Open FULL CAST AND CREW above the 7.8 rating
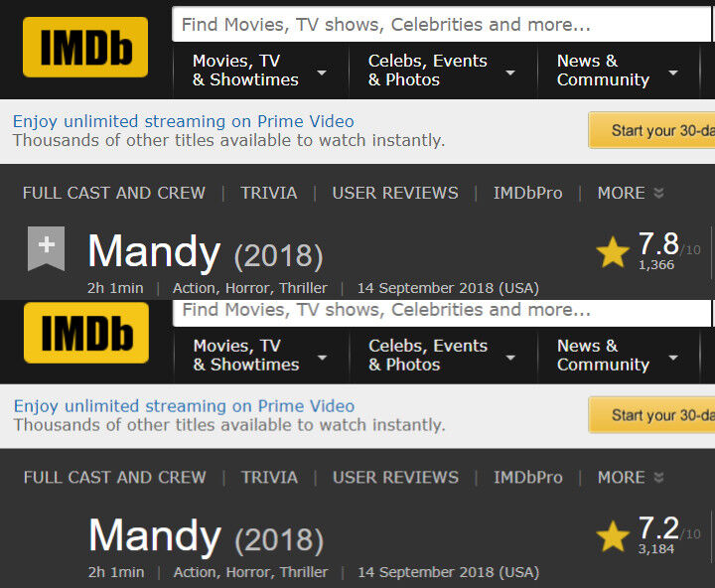The image size is (715, 588). pos(114,193)
